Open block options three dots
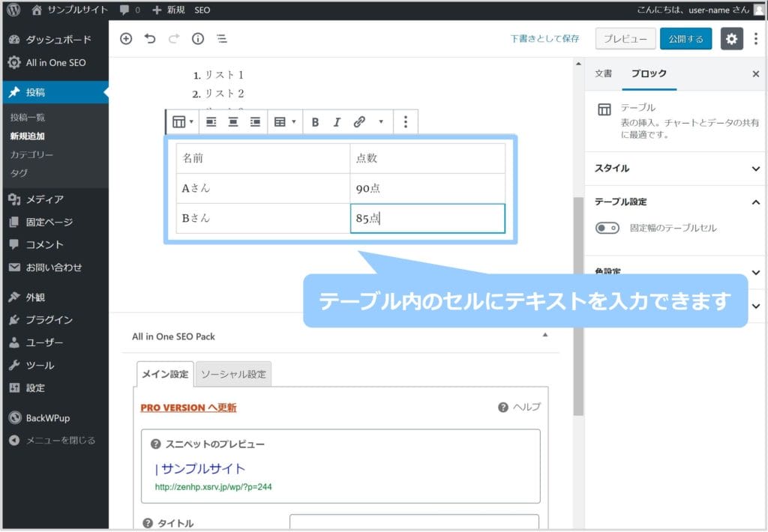This screenshot has height=532, width=768. [406, 122]
